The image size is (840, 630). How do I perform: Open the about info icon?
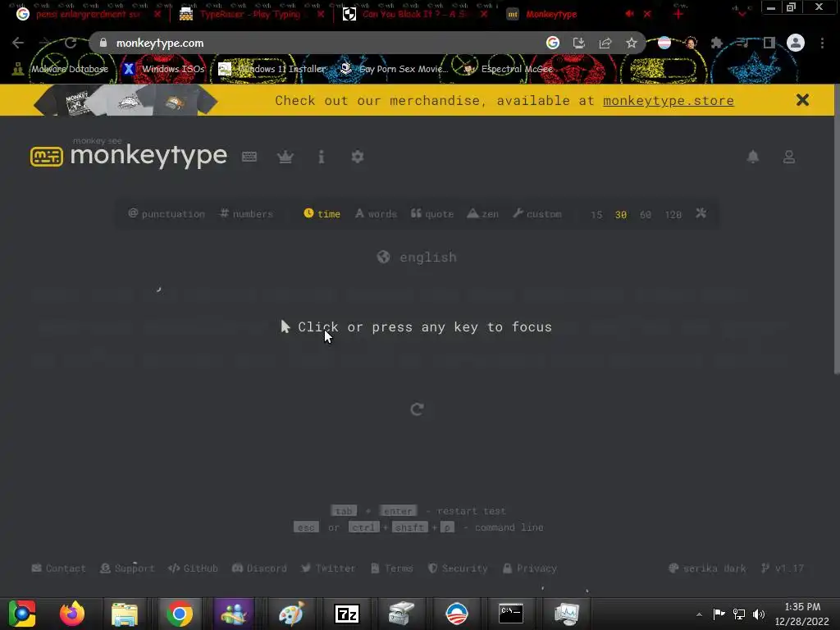pyautogui.click(x=321, y=157)
